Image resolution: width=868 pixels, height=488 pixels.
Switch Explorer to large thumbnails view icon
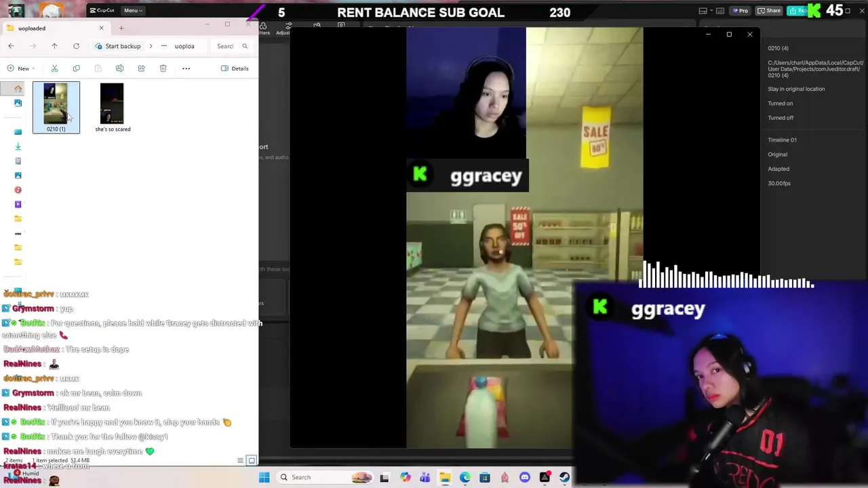252,461
